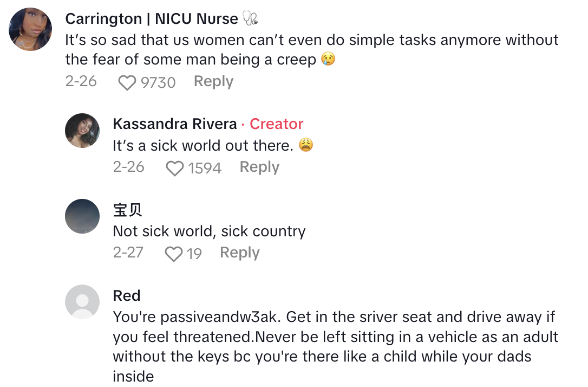Open Carrington NICU Nurse profile picture
Screen dimensions: 588x387
point(30,29)
